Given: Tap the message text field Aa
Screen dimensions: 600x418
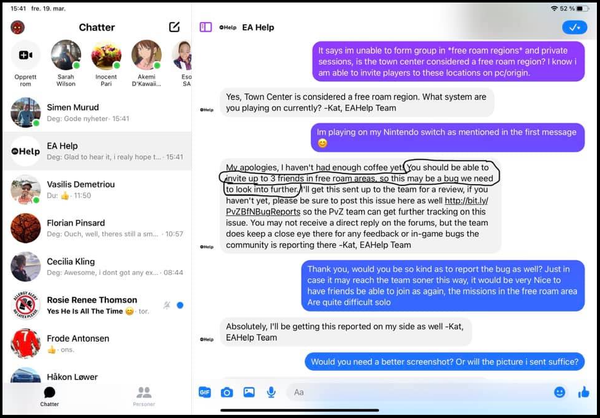Looking at the screenshot, I should click(417, 392).
